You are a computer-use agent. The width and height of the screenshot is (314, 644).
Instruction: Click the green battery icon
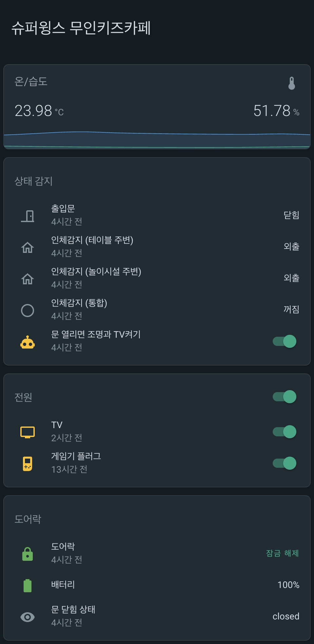[x=28, y=585]
